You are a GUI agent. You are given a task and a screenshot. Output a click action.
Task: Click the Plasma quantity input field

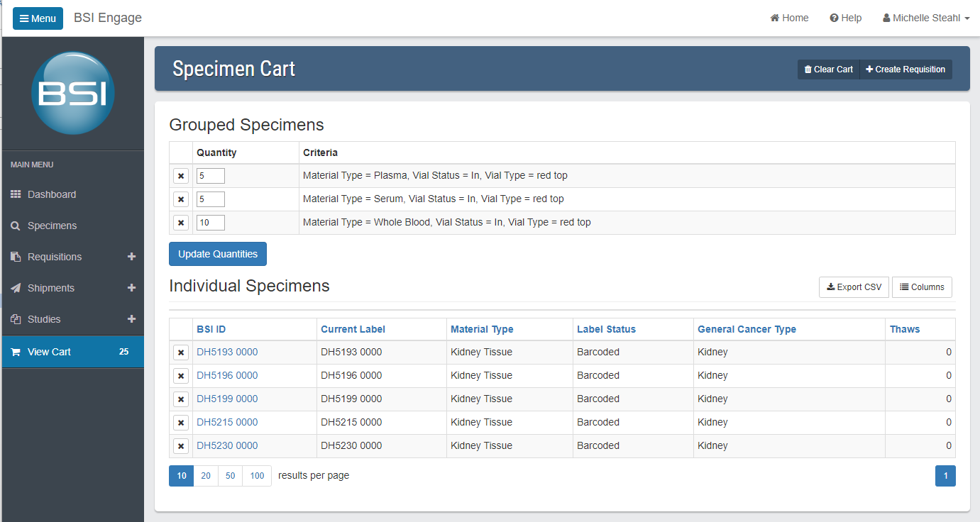coord(211,176)
